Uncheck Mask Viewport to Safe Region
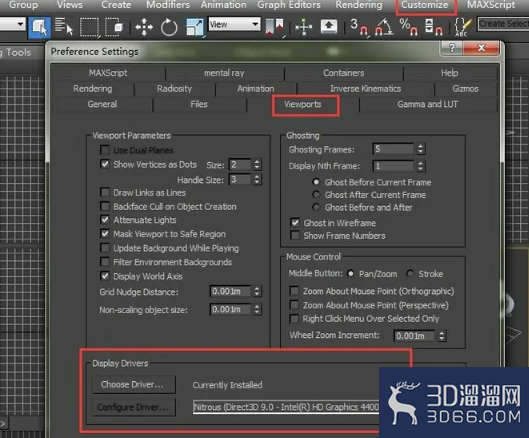The height and width of the screenshot is (438, 529). 105,234
